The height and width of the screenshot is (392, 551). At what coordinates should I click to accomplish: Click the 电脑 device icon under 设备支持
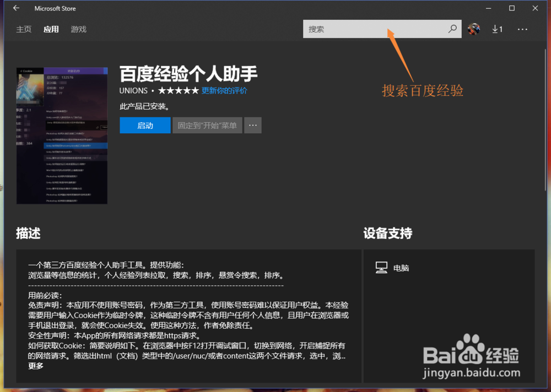tap(382, 268)
